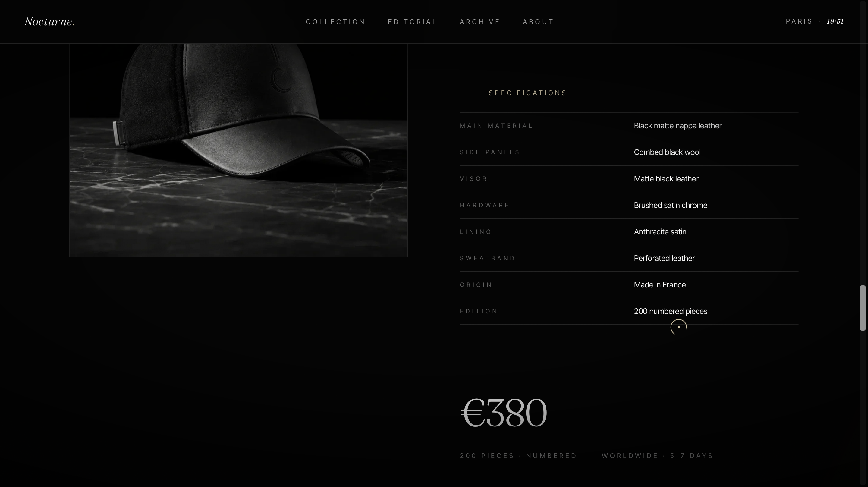The height and width of the screenshot is (487, 868).
Task: Click the Perforated leather sweatband value
Action: point(664,259)
